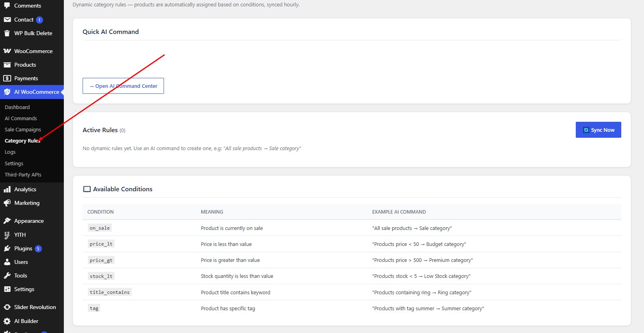Select the Category Rules submenu
Screen dimensions: 644x333
[x=22, y=141]
